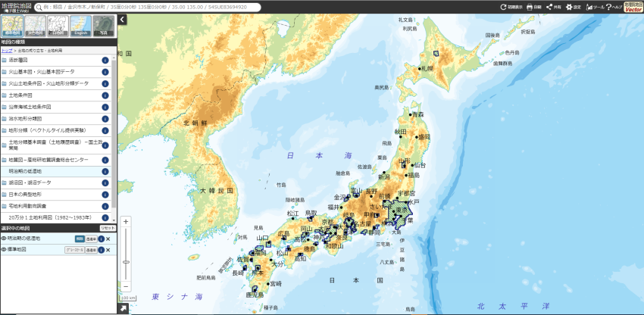Hide selected 標準地図 layer eye icon
644x315 pixels.
4,249
